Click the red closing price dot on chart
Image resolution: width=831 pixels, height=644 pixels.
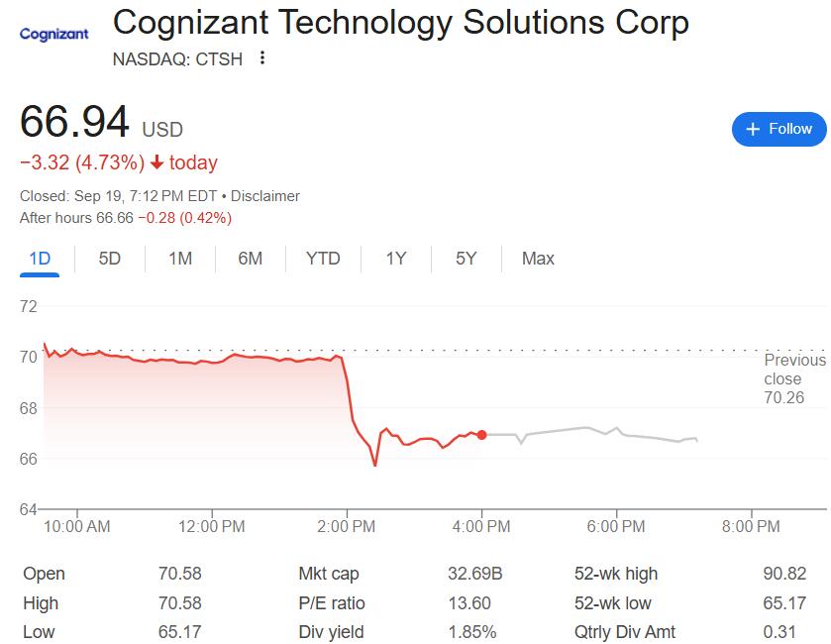coord(481,434)
